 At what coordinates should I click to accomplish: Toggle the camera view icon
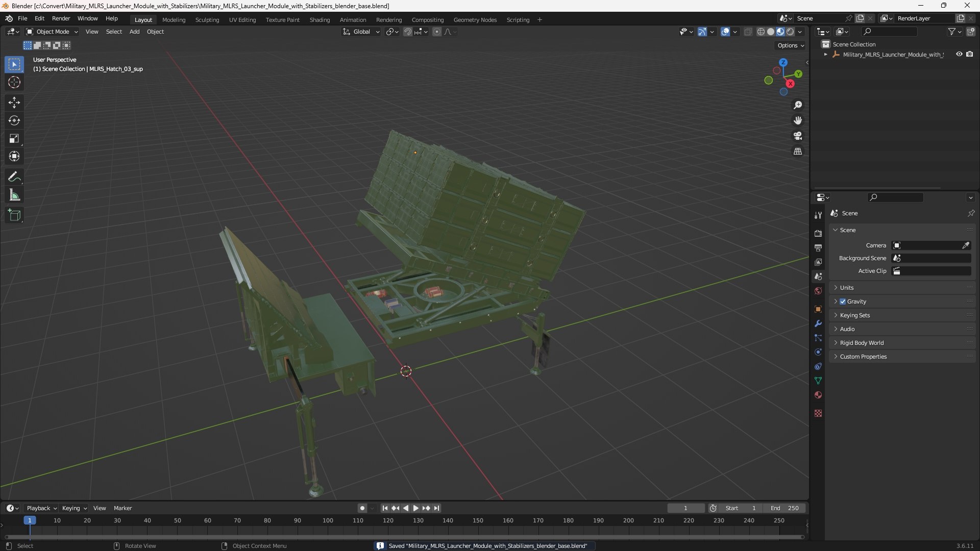[x=798, y=136]
